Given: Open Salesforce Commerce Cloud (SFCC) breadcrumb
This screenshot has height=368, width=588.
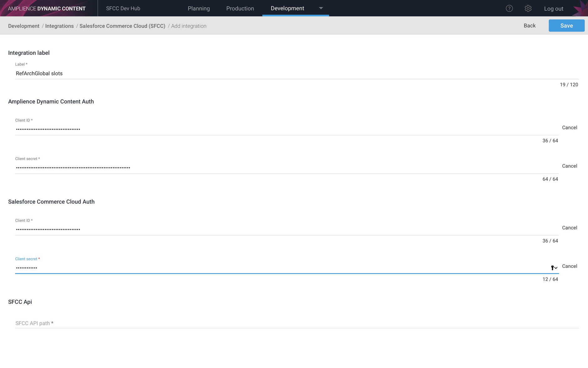Looking at the screenshot, I should pyautogui.click(x=122, y=26).
